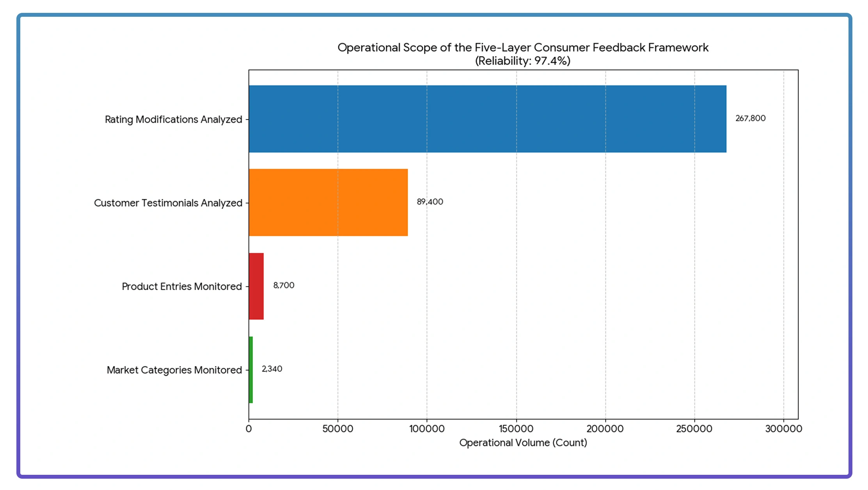This screenshot has height=490, width=868.
Task: Click the green Market Categories bar
Action: click(251, 370)
